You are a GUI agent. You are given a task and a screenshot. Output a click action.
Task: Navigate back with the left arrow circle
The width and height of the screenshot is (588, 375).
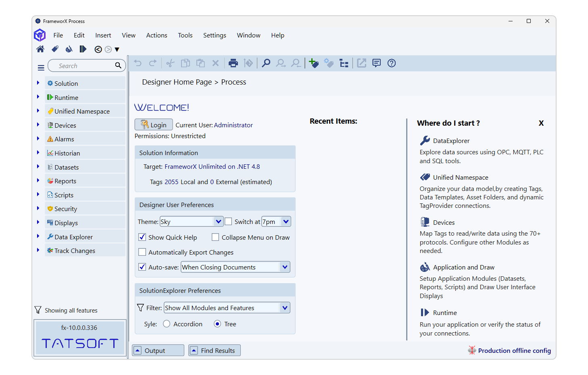pyautogui.click(x=98, y=50)
